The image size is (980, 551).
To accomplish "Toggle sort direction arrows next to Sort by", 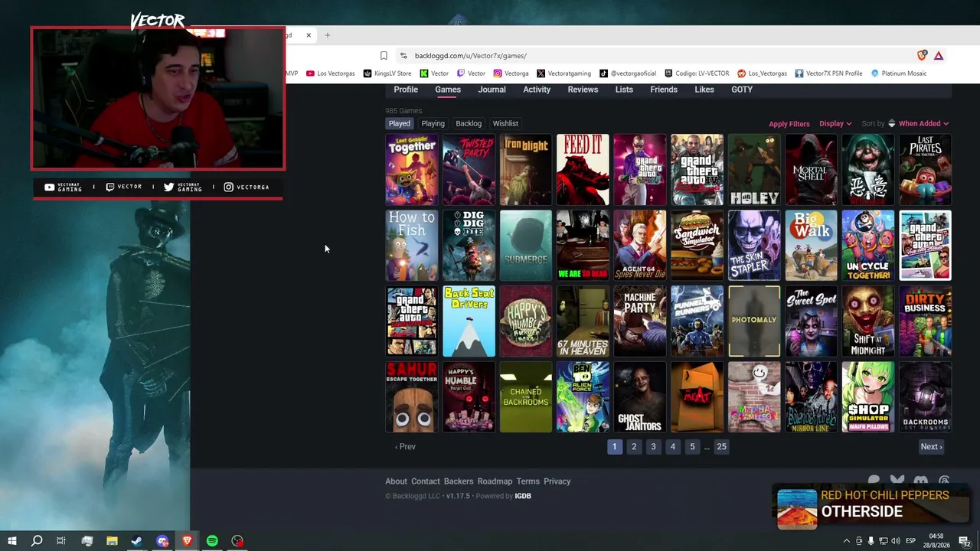I will click(x=891, y=123).
